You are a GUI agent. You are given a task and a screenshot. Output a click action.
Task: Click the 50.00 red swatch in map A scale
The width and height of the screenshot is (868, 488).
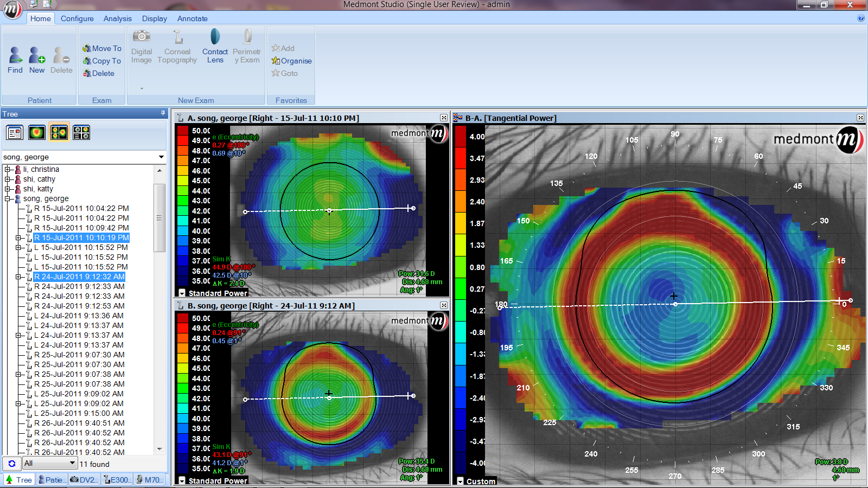tap(183, 131)
